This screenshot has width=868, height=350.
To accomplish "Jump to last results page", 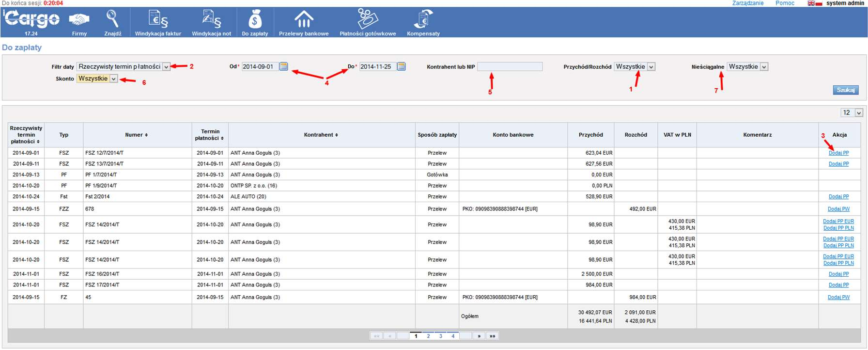I will pos(492,336).
